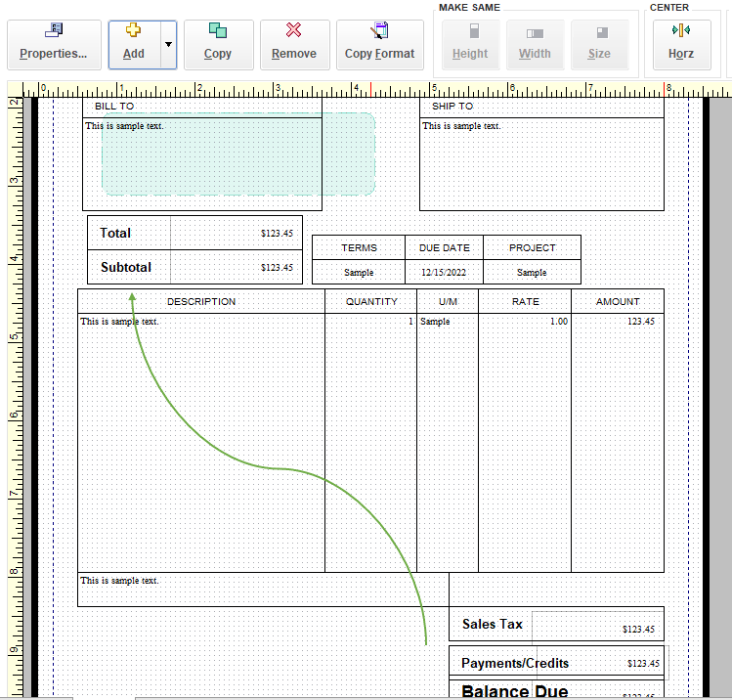Select the Sample value under PROJECT
Viewport: 732px width, 700px height.
pyautogui.click(x=533, y=272)
